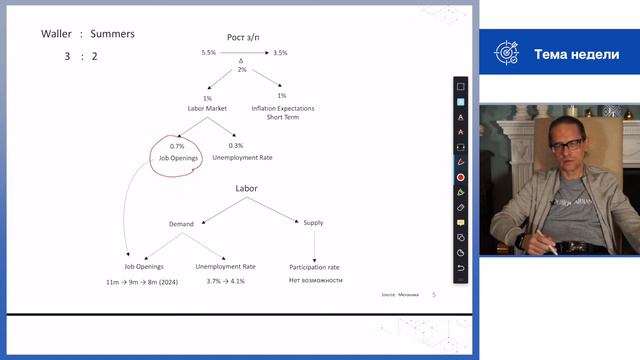The image size is (640, 360).
Task: Click the target icon beside 'Тема недели'
Action: pos(506,53)
